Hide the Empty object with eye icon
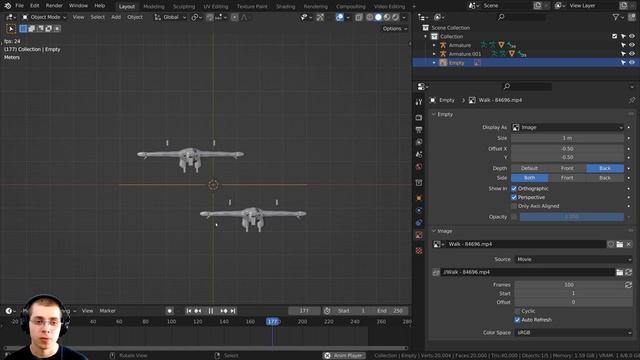Image resolution: width=640 pixels, height=360 pixels. 632,62
